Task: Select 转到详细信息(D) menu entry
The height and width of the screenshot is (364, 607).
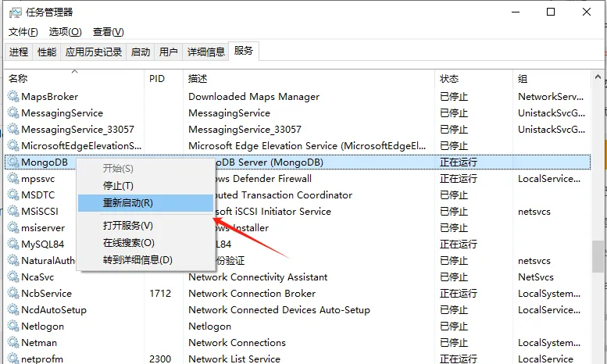Action: tap(137, 260)
